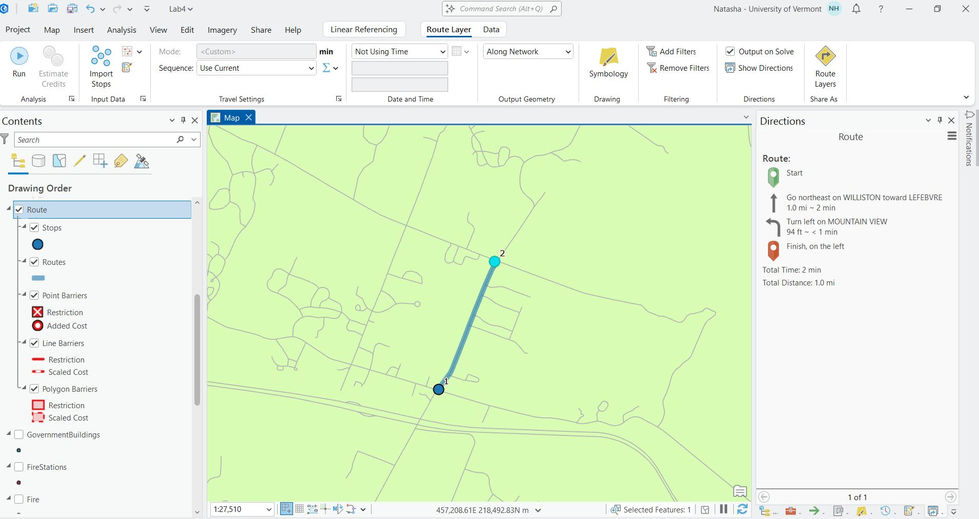Launch the Travel Settings dialog launcher
The image size is (979, 519).
339,99
